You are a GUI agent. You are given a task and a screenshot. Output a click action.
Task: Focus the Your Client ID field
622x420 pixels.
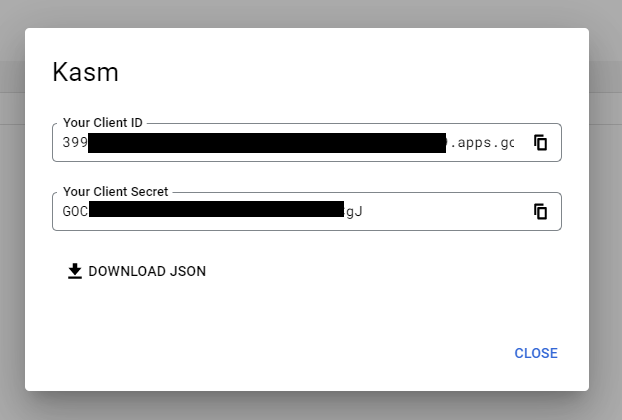pyautogui.click(x=300, y=143)
